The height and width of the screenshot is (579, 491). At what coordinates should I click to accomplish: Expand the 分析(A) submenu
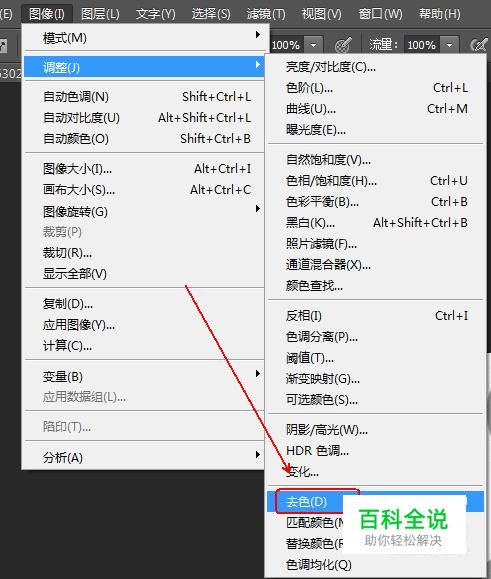tap(144, 457)
